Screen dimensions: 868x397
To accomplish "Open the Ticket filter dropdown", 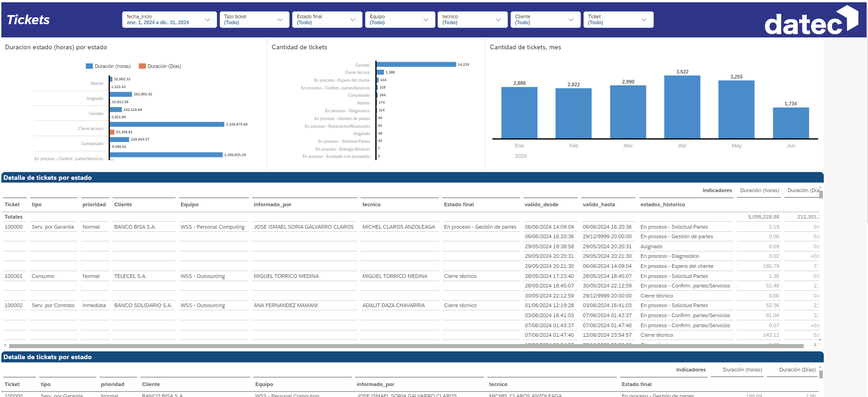I will (x=618, y=20).
